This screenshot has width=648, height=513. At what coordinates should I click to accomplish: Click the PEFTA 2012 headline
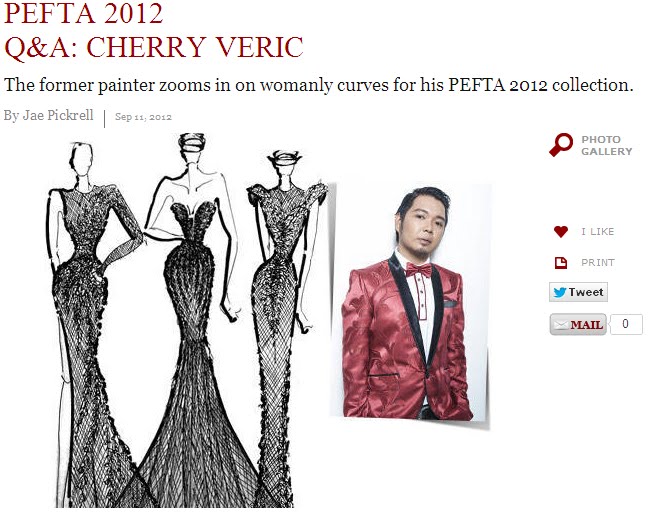[83, 13]
